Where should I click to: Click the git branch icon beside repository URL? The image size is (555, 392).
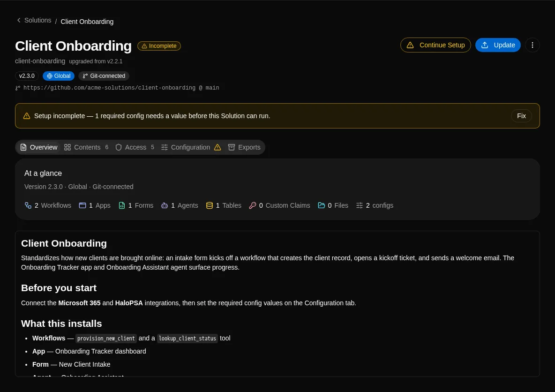18,88
